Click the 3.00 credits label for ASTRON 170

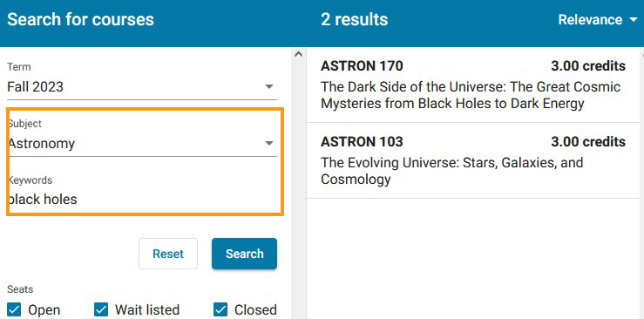pos(588,66)
